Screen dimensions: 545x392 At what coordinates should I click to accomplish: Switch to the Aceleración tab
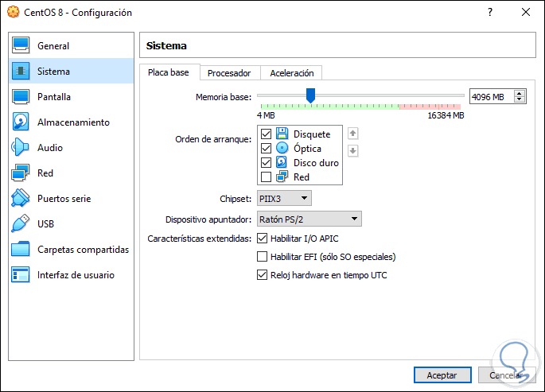292,73
